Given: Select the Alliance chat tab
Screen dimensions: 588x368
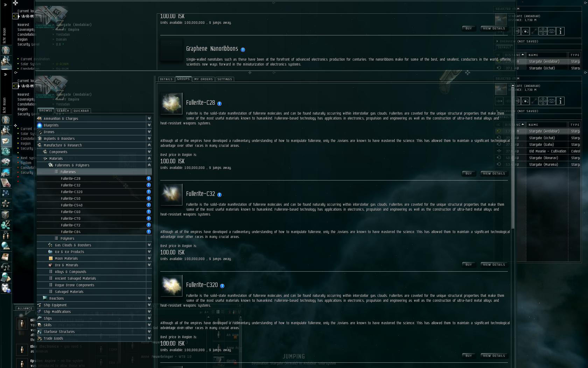Looking at the screenshot, I should point(25,308).
